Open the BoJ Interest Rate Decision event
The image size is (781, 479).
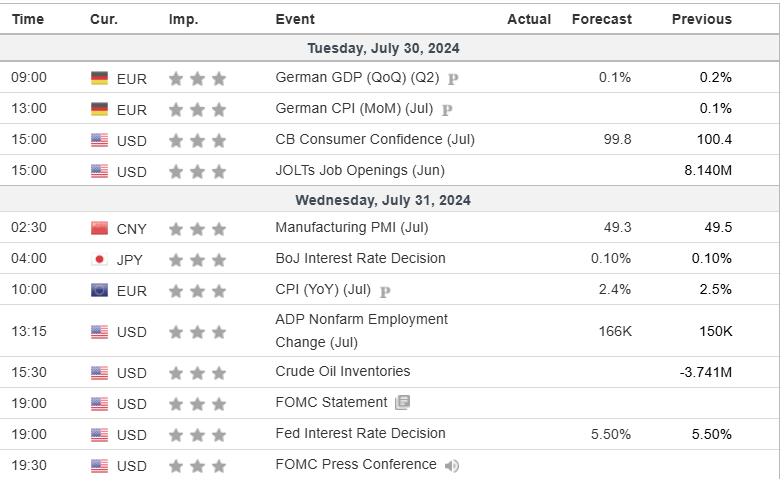pyautogui.click(x=360, y=259)
